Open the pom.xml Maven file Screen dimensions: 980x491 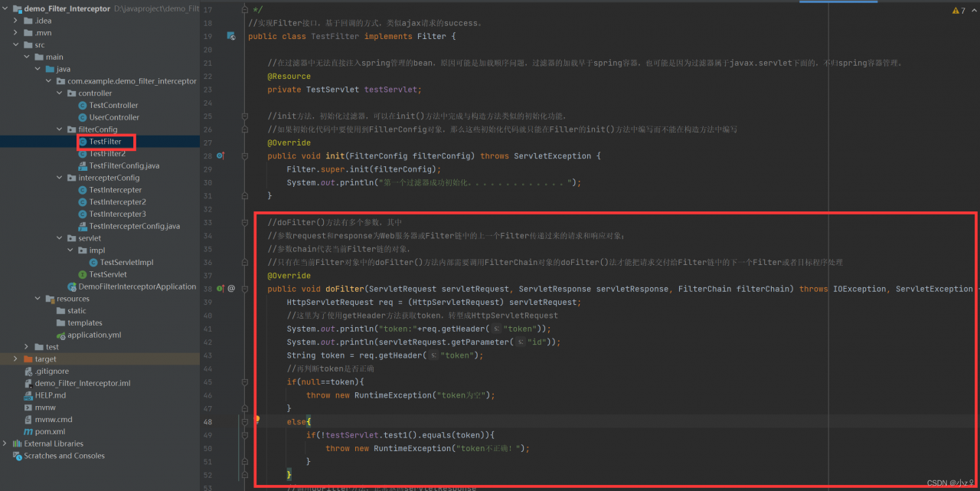click(50, 432)
